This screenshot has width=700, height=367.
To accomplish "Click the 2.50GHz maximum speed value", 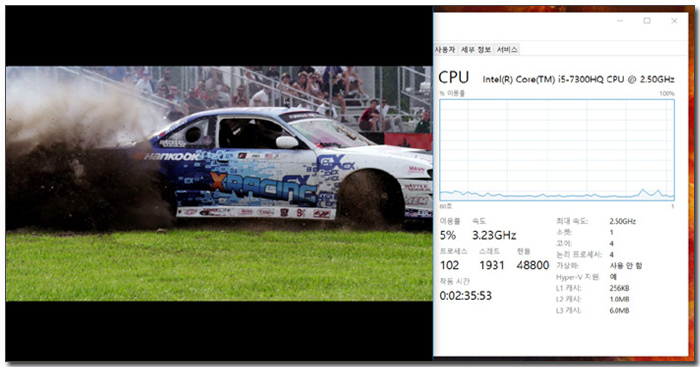I will click(622, 221).
